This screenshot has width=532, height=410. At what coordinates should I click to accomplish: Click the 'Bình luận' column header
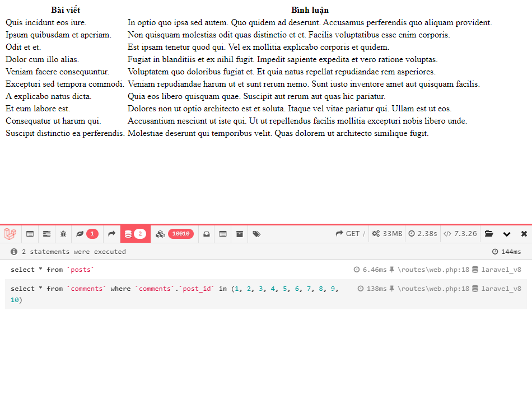[310, 10]
